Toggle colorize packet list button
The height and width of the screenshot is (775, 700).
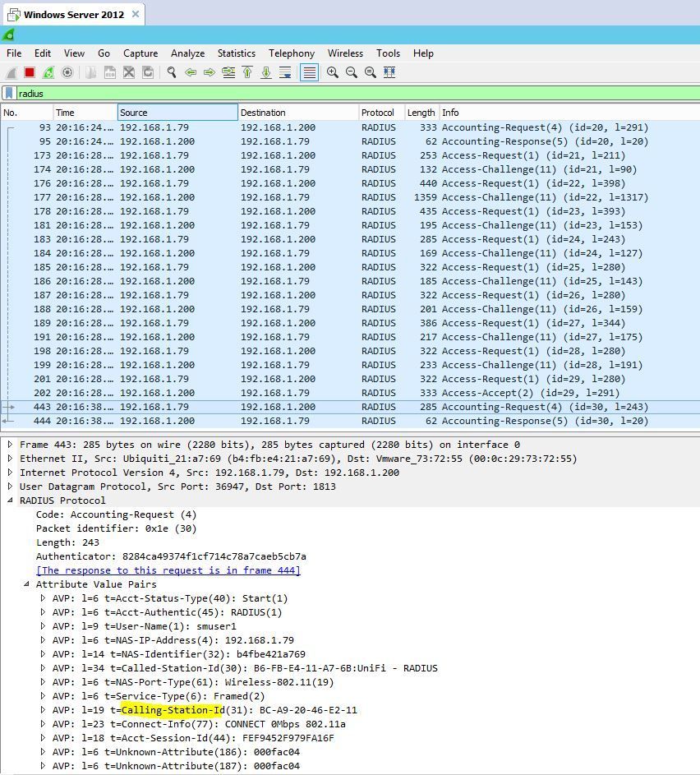309,72
